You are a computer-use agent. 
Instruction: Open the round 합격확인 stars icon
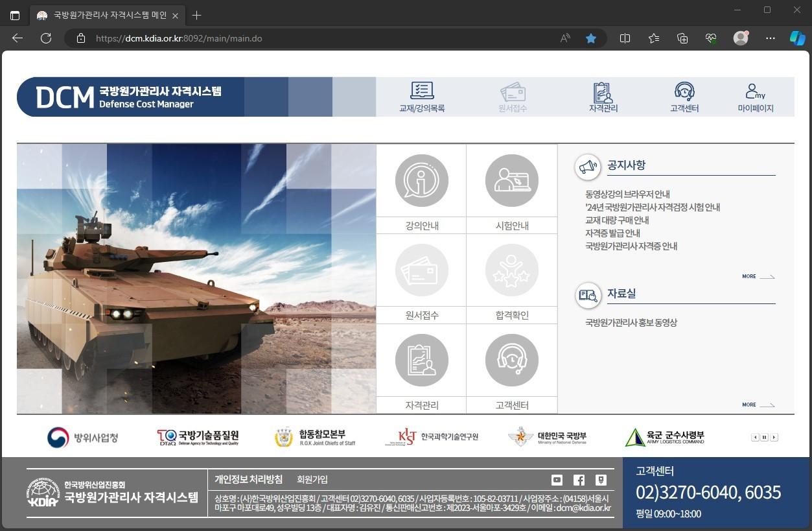coord(511,270)
